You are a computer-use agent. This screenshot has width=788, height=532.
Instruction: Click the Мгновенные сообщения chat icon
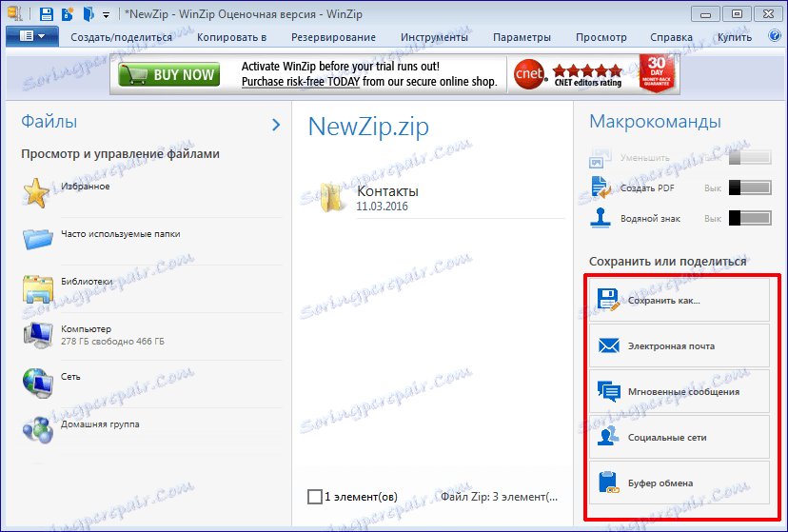point(608,391)
